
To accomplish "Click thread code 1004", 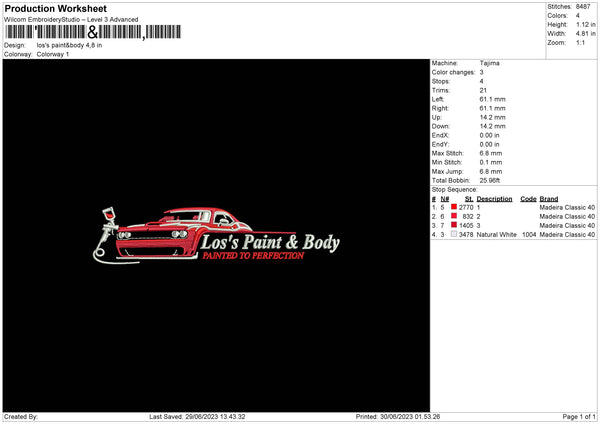I will (529, 235).
